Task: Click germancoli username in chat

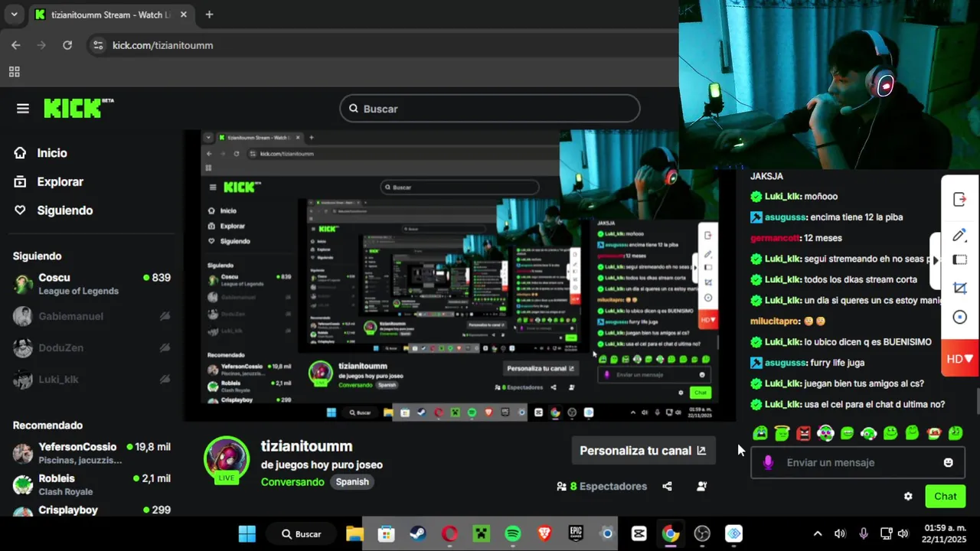Action: (775, 238)
